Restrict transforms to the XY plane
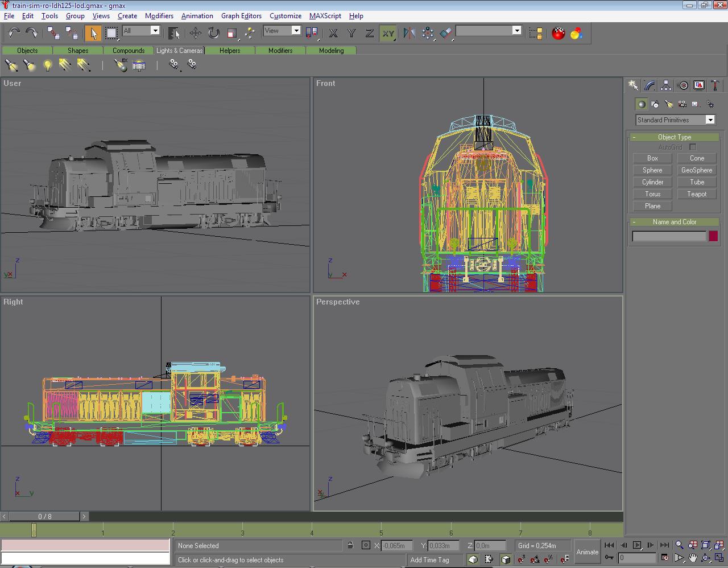The width and height of the screenshot is (728, 568). point(388,33)
